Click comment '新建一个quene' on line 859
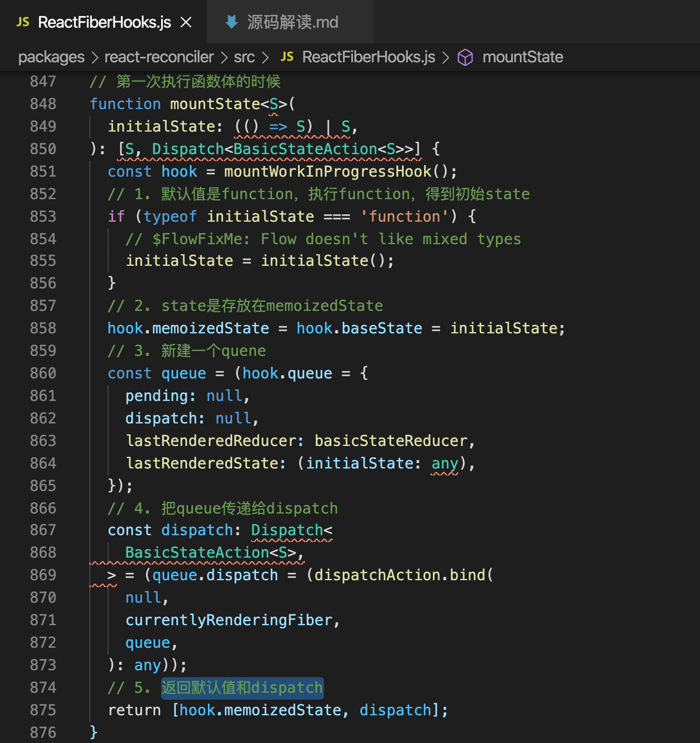700x743 pixels. click(x=214, y=351)
